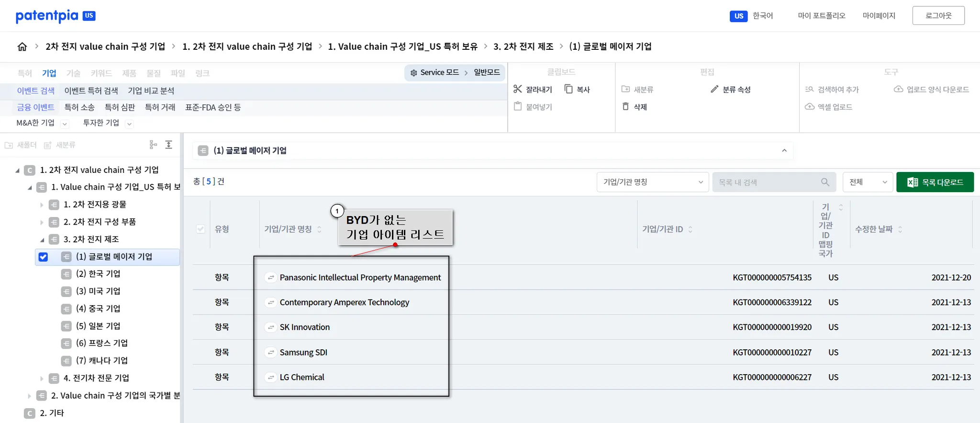The image size is (980, 423).
Task: Click the tree structure view icon
Action: pyautogui.click(x=153, y=145)
